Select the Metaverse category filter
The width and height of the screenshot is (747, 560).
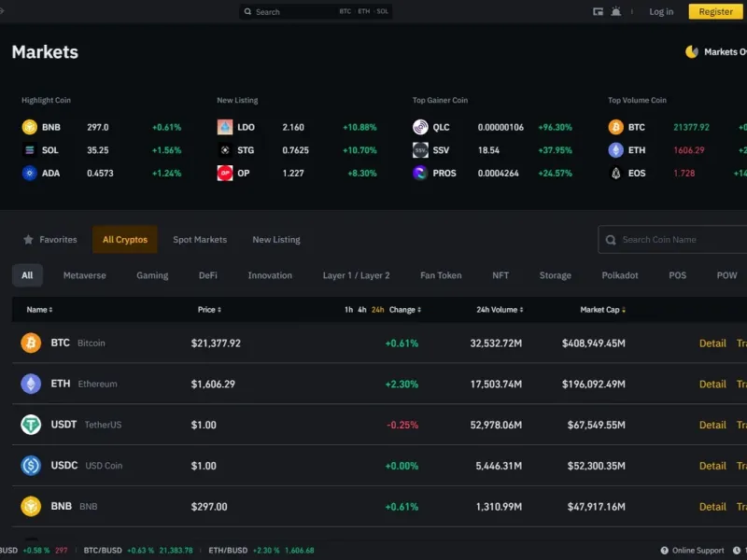[x=84, y=275]
